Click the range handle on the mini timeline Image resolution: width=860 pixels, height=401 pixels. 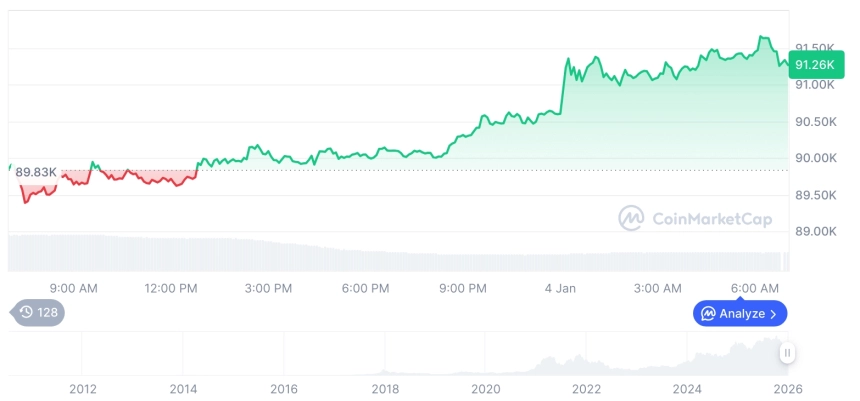[x=788, y=353]
